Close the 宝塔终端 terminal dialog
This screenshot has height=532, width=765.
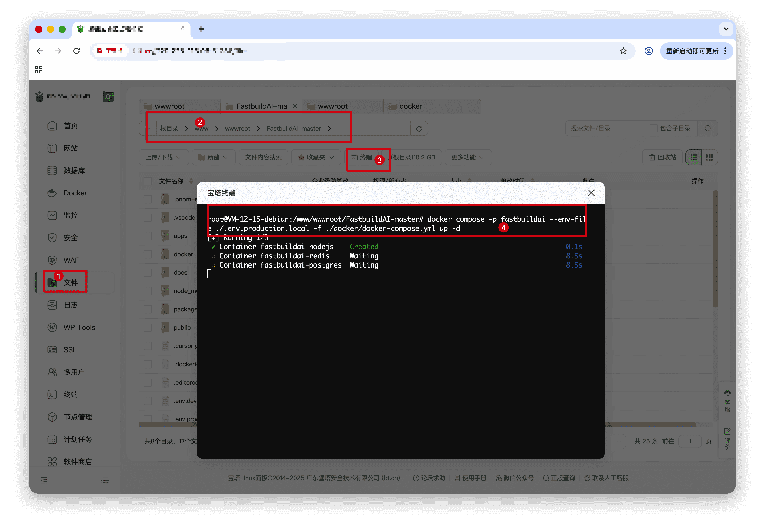click(591, 193)
